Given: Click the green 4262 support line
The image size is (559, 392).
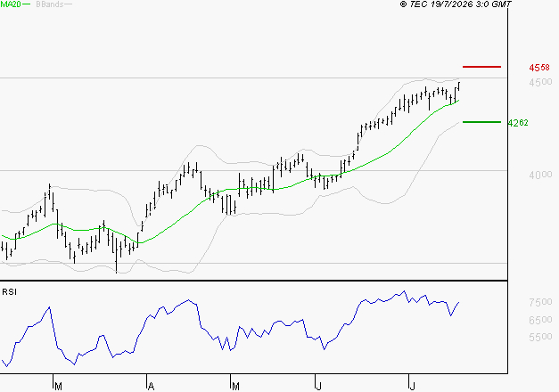Looking at the screenshot, I should 481,122.
